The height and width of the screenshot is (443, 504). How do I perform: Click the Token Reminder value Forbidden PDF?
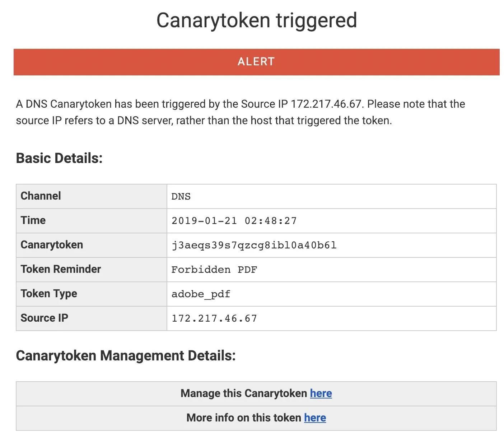(x=214, y=270)
